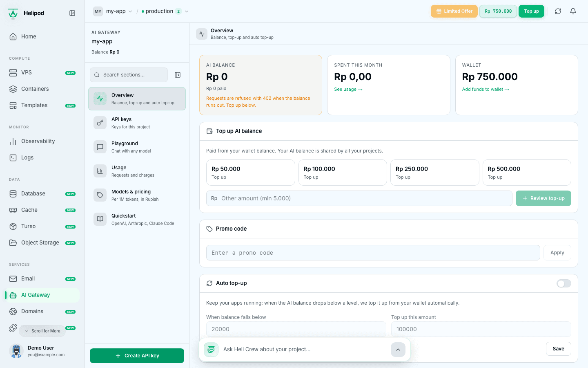This screenshot has height=368, width=588.
Task: Click the refresh icon in top bar
Action: 558,11
